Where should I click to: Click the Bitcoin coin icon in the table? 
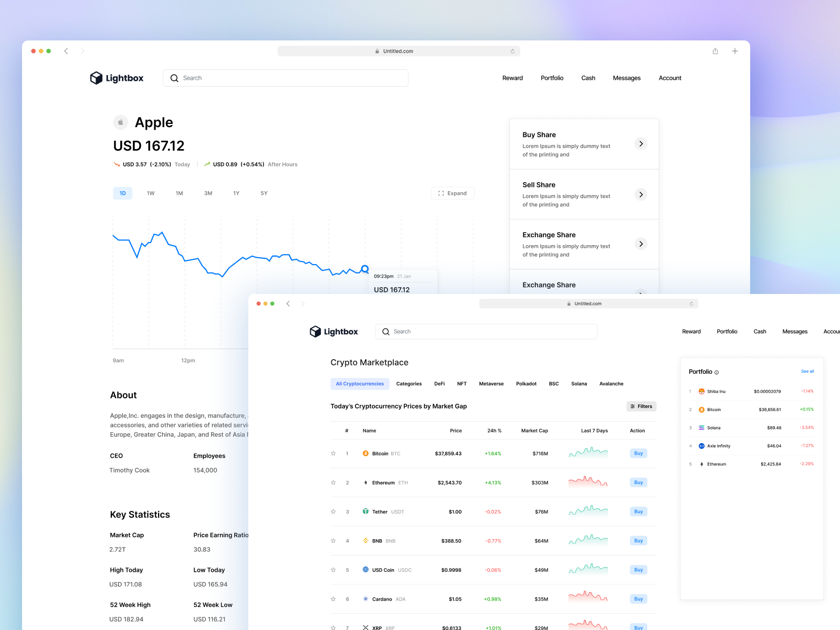tap(365, 453)
